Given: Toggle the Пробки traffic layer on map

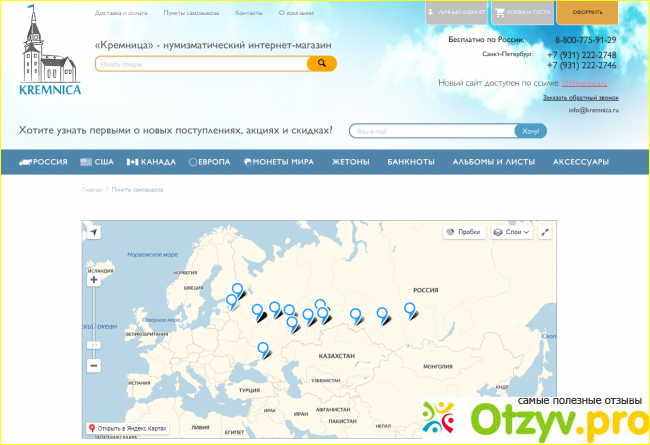Looking at the screenshot, I should point(463,232).
